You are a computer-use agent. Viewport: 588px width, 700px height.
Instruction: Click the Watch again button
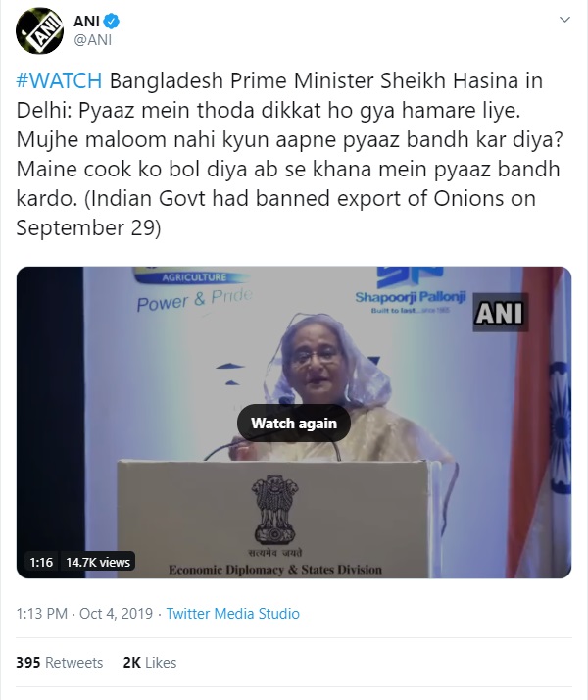tap(294, 424)
